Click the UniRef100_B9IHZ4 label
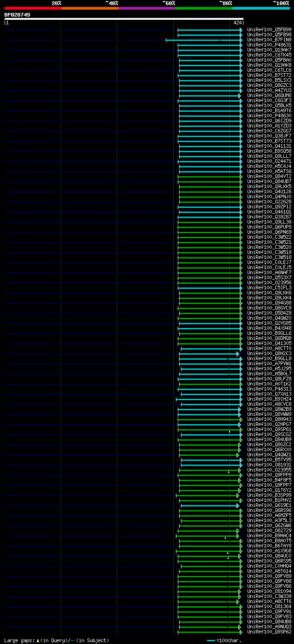The image size is (294, 644). click(x=269, y=399)
